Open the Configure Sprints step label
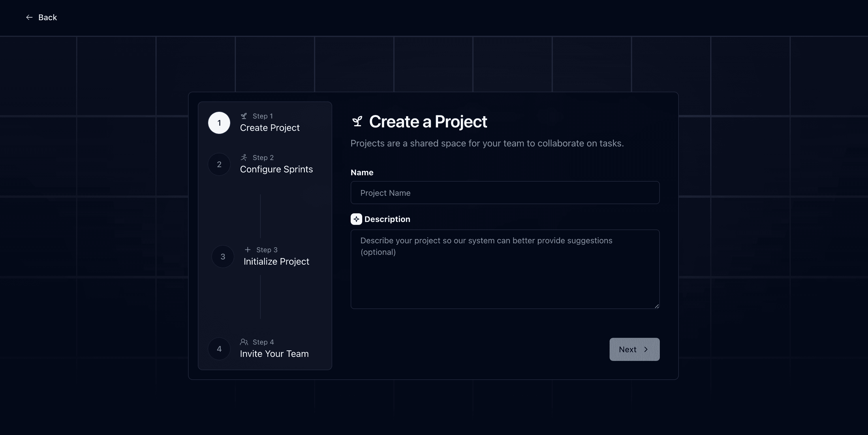Viewport: 868px width, 435px height. tap(276, 170)
